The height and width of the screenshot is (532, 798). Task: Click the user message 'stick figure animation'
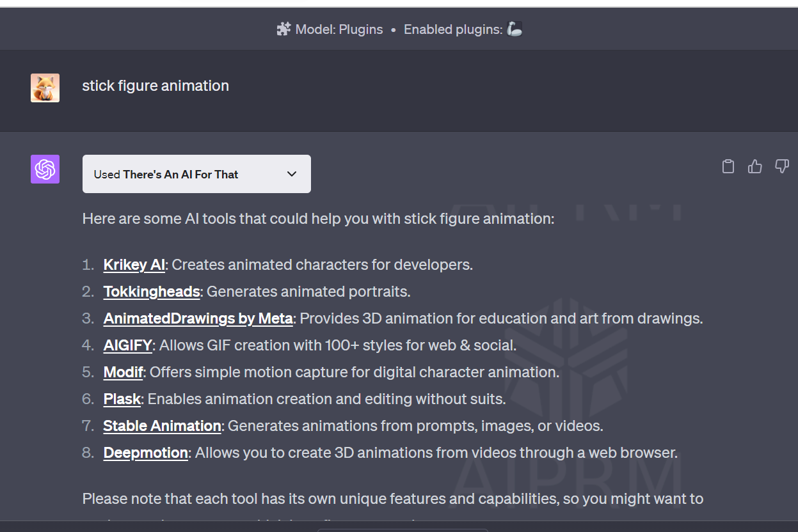pos(156,86)
